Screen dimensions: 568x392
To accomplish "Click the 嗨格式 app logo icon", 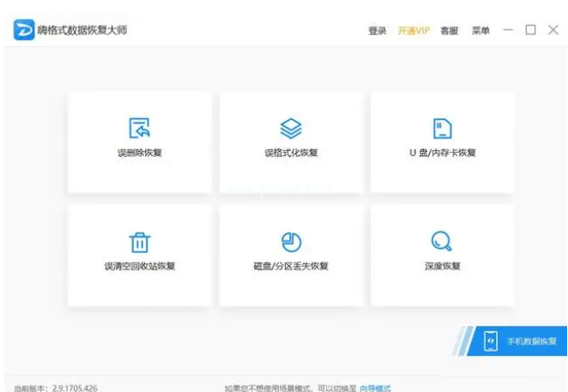I will click(x=23, y=30).
